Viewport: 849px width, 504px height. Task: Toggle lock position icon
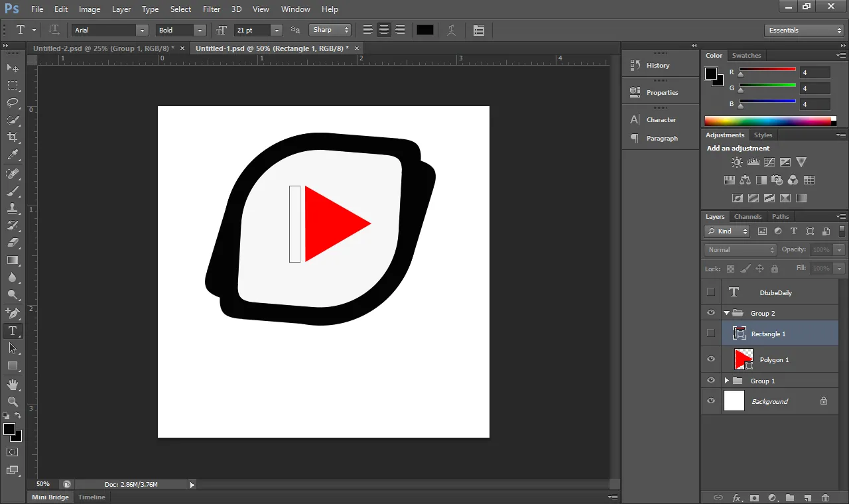coord(759,269)
